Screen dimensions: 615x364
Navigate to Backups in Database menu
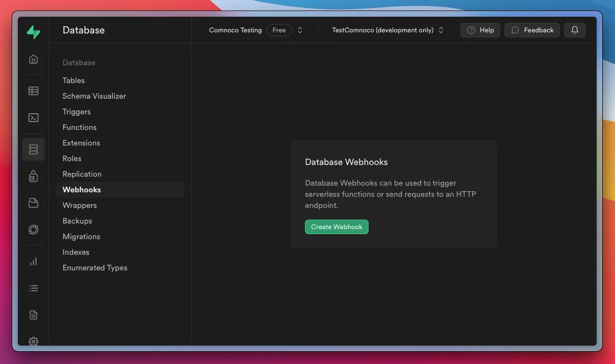77,221
